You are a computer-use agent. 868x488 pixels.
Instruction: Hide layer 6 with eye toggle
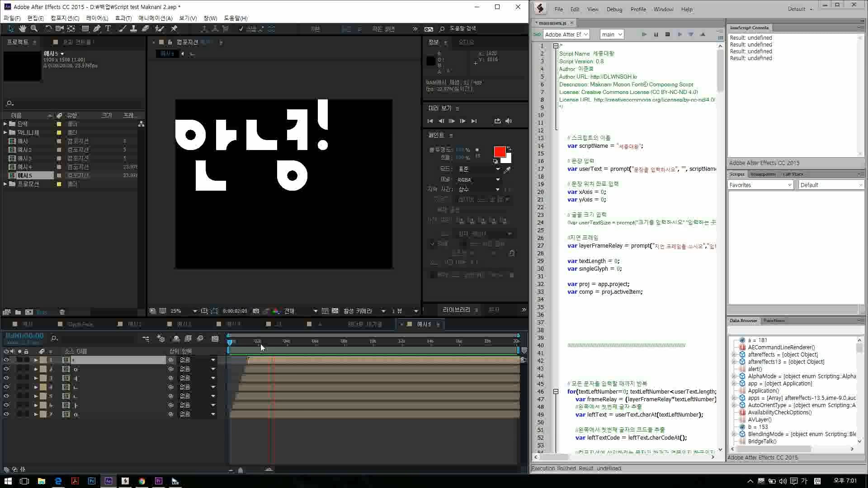tap(6, 405)
